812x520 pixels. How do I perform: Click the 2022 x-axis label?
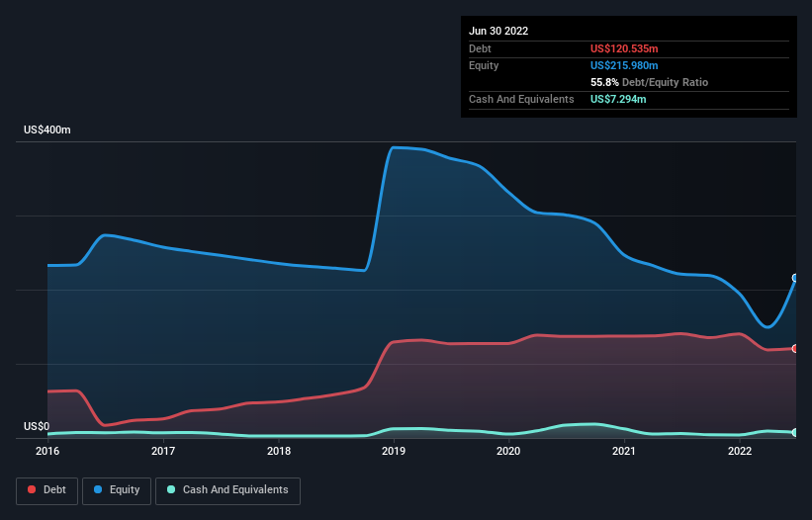(740, 451)
